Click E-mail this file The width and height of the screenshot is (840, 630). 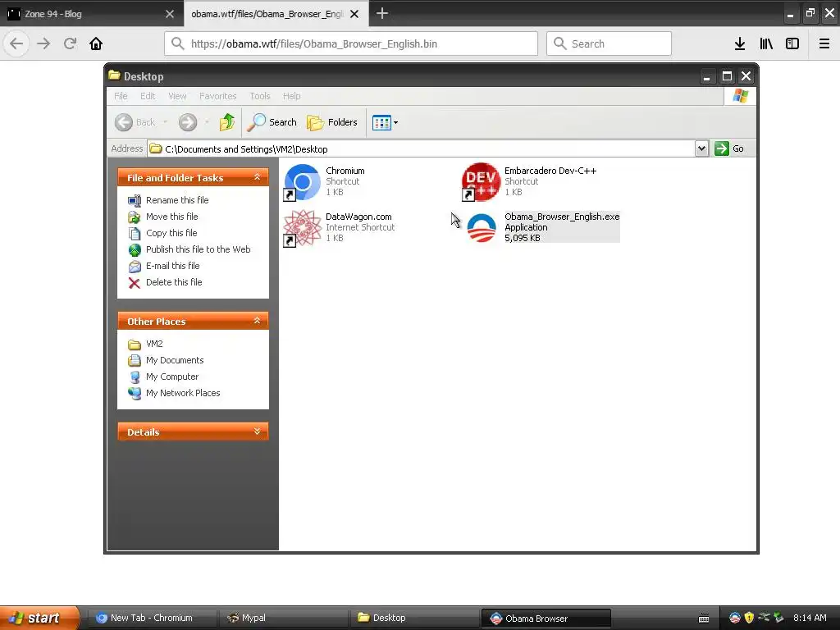pyautogui.click(x=163, y=266)
